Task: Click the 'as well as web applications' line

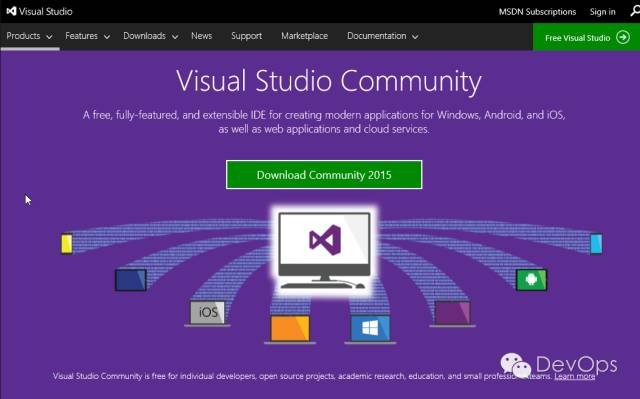Action: click(x=324, y=129)
